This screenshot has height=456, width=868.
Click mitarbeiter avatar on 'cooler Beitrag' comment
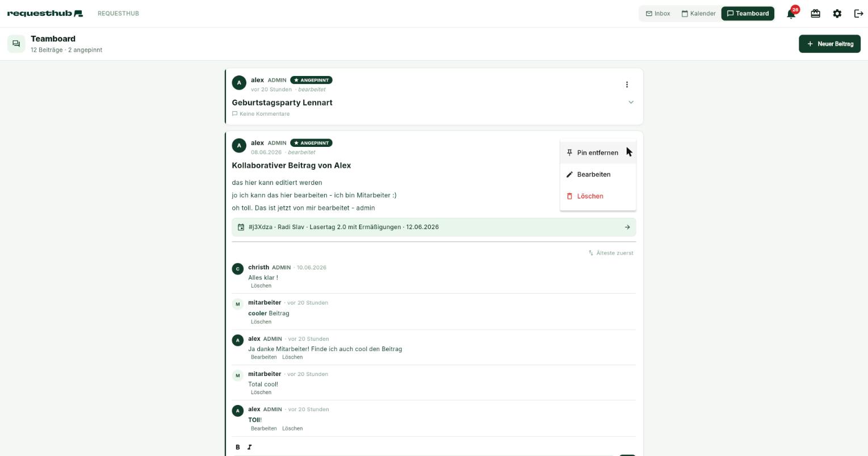pyautogui.click(x=237, y=304)
